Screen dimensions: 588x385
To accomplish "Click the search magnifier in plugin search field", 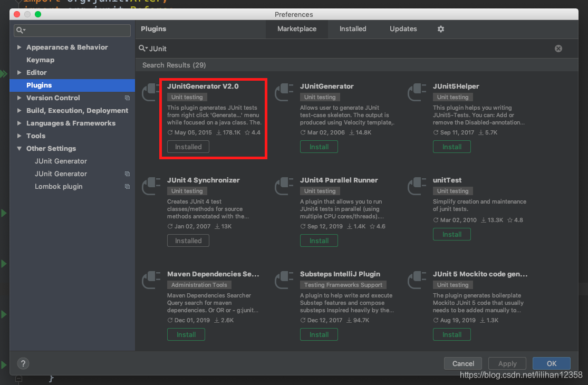I will coord(143,49).
